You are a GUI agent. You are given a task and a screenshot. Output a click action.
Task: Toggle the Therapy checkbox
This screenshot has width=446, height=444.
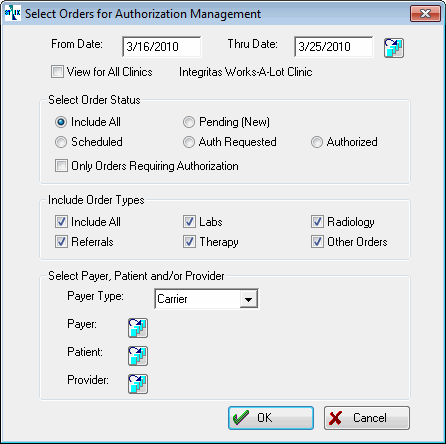[x=189, y=242]
